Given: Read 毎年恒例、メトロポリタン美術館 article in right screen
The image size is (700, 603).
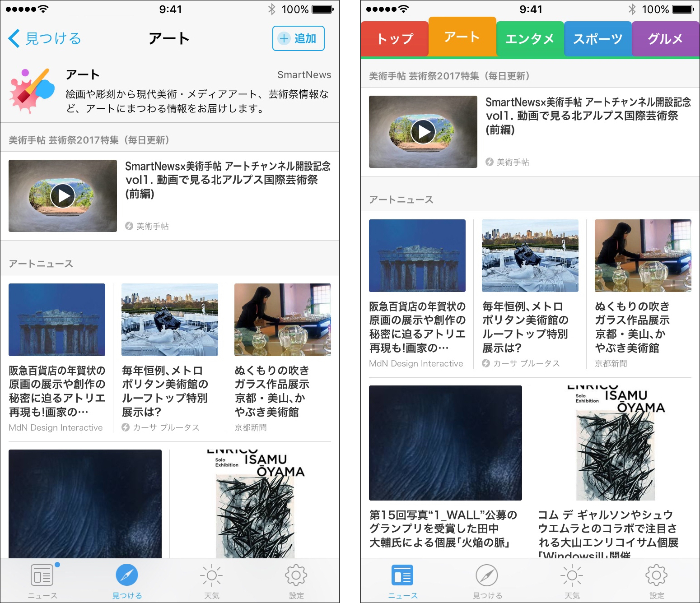Looking at the screenshot, I should [526, 327].
